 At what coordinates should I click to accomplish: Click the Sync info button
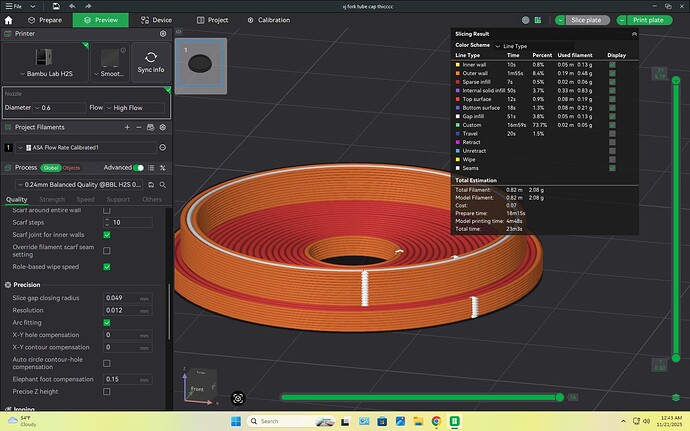click(151, 63)
